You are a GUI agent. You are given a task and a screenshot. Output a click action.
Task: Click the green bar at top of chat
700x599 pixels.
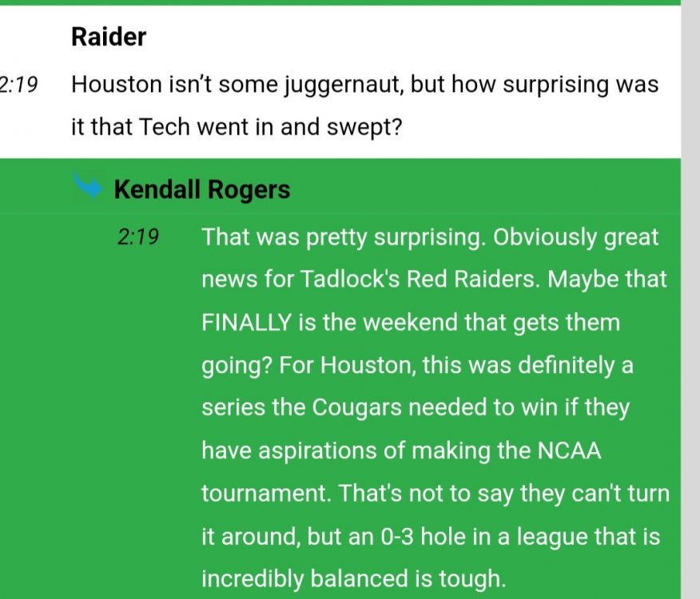coord(340,2)
